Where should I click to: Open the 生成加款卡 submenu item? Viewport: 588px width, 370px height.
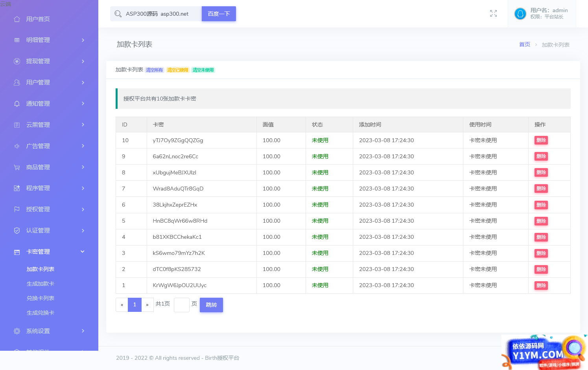click(41, 284)
